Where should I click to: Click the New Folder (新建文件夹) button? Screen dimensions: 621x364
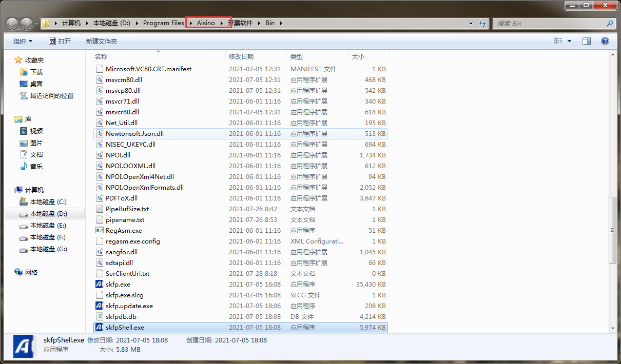(102, 41)
